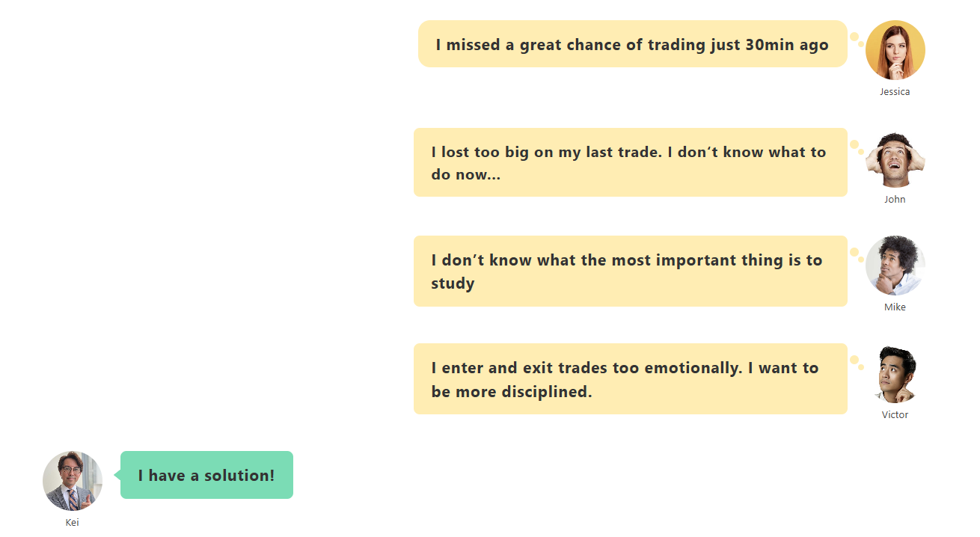The image size is (980, 537).
Task: Click the 'most important thing to study' bubble
Action: (631, 271)
